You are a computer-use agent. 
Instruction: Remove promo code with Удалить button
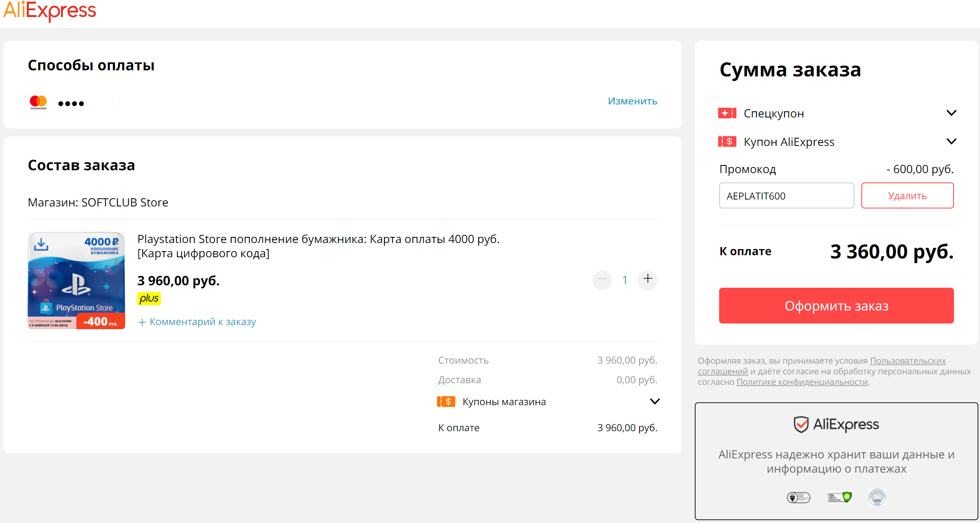(907, 195)
